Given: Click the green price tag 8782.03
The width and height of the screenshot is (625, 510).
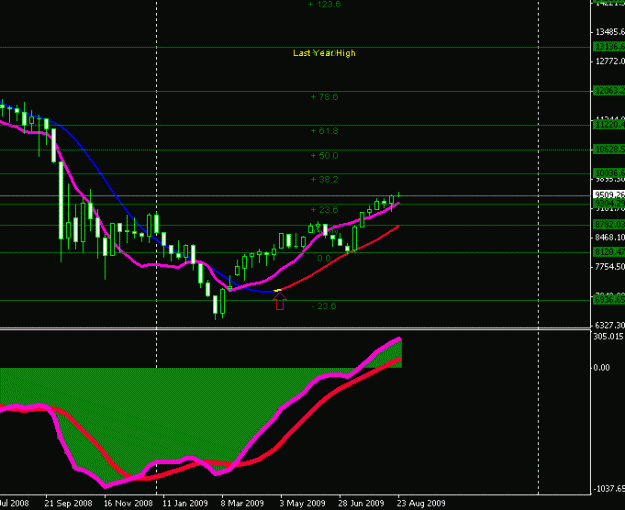Looking at the screenshot, I should [x=609, y=224].
